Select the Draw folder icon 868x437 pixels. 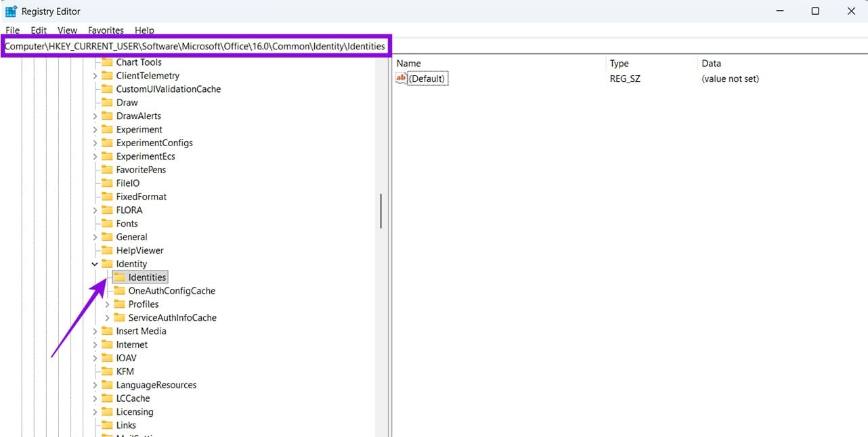pos(107,103)
